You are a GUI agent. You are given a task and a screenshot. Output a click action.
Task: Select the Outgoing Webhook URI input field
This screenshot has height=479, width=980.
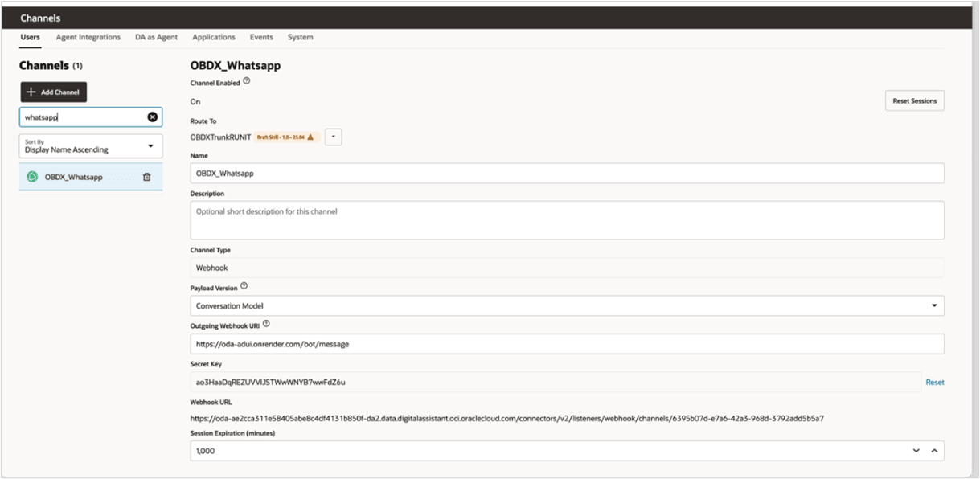(567, 344)
